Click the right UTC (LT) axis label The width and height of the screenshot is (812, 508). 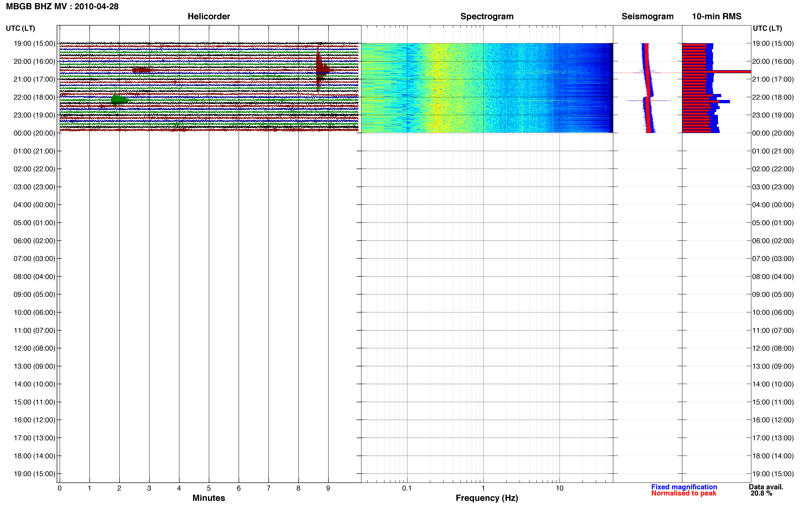click(767, 28)
